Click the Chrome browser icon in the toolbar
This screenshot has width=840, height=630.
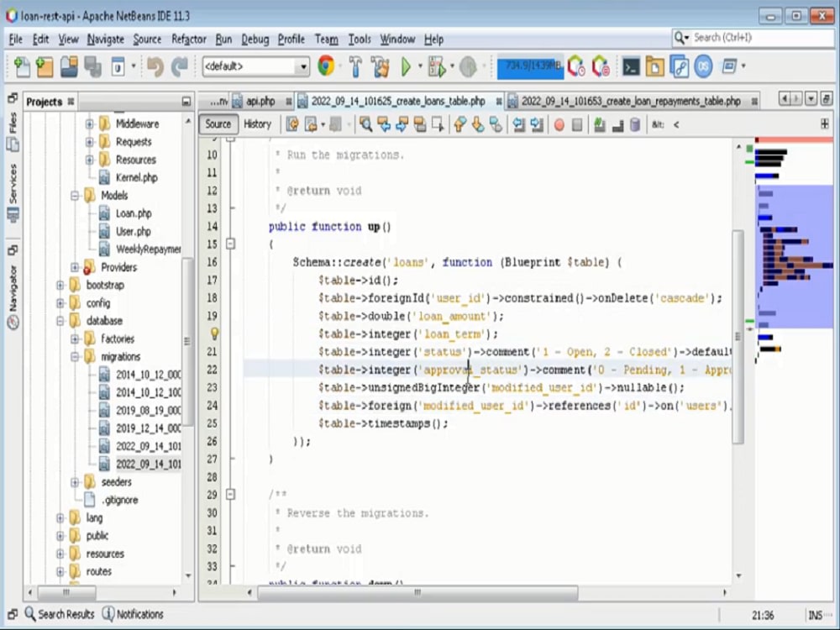pos(326,66)
